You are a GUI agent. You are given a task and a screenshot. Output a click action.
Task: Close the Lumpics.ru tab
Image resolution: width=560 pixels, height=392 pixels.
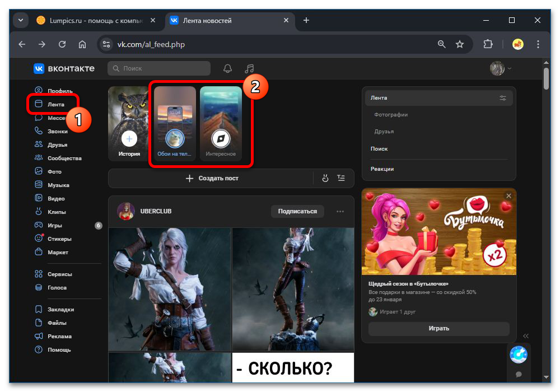(153, 20)
